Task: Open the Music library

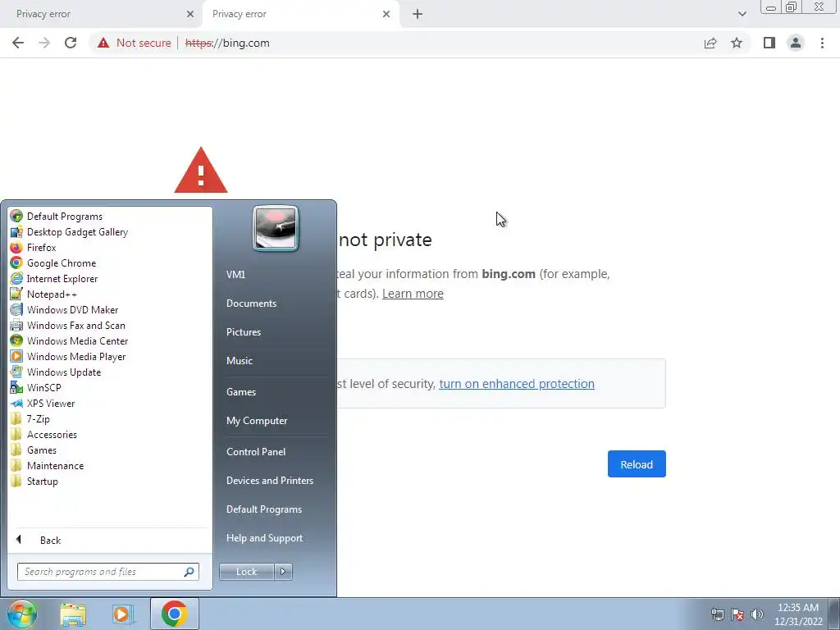Action: [275, 361]
